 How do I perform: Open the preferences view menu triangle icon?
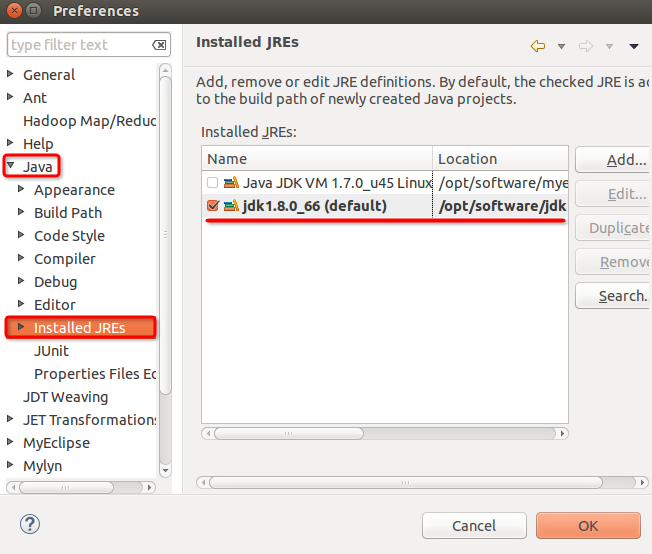(x=634, y=46)
